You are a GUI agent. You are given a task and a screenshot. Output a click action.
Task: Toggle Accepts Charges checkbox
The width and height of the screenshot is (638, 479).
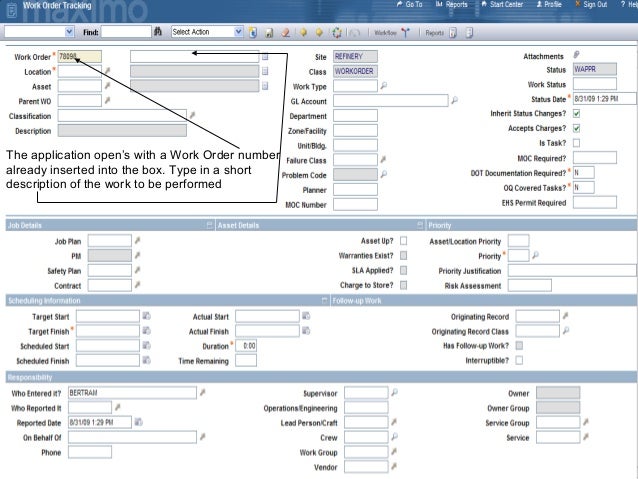577,128
